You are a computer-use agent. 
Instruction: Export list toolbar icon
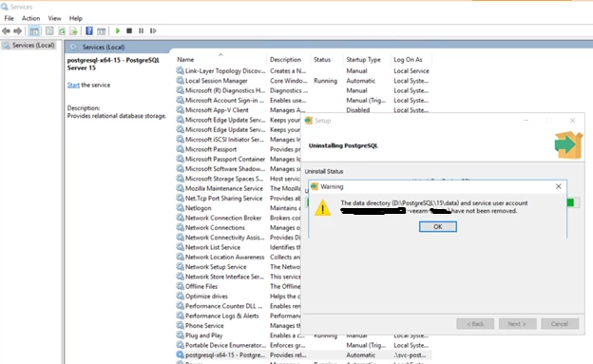[x=73, y=31]
